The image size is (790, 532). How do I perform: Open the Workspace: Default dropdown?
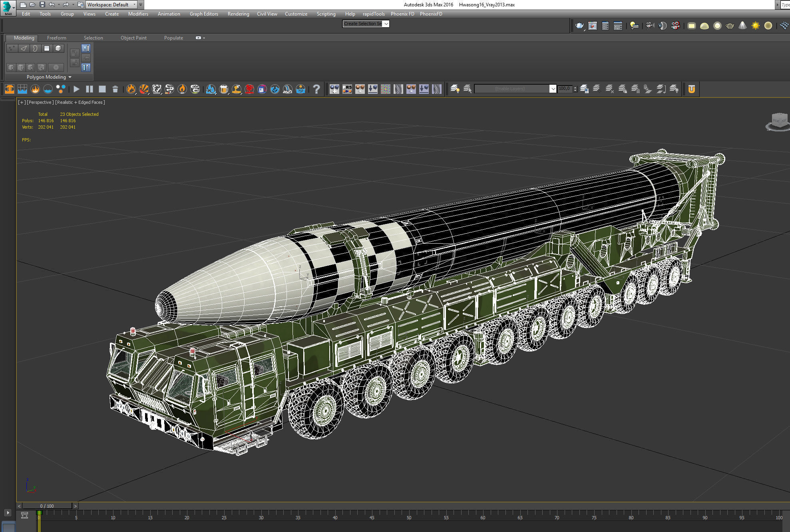111,5
